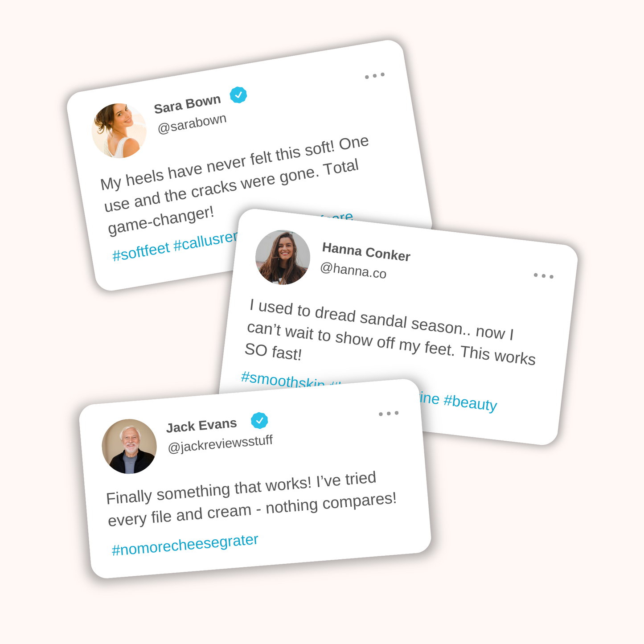Click the verified badge beside Sara Bown
The image size is (644, 644).
pyautogui.click(x=238, y=95)
